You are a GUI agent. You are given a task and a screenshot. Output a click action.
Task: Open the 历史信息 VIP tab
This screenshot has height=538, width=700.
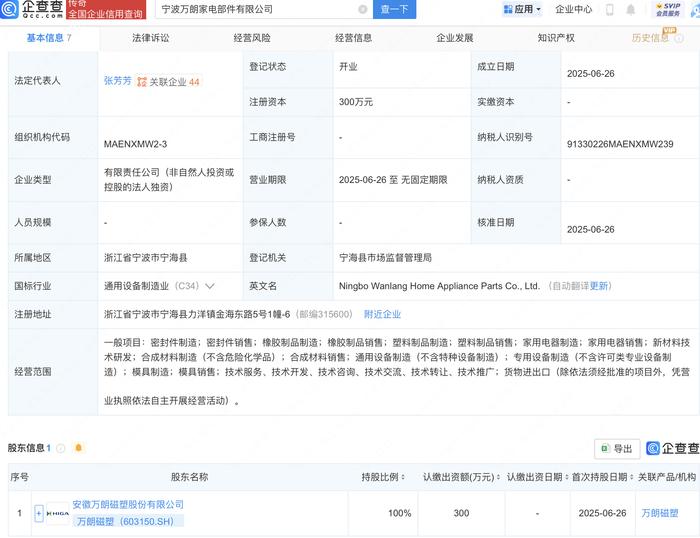[x=650, y=38]
